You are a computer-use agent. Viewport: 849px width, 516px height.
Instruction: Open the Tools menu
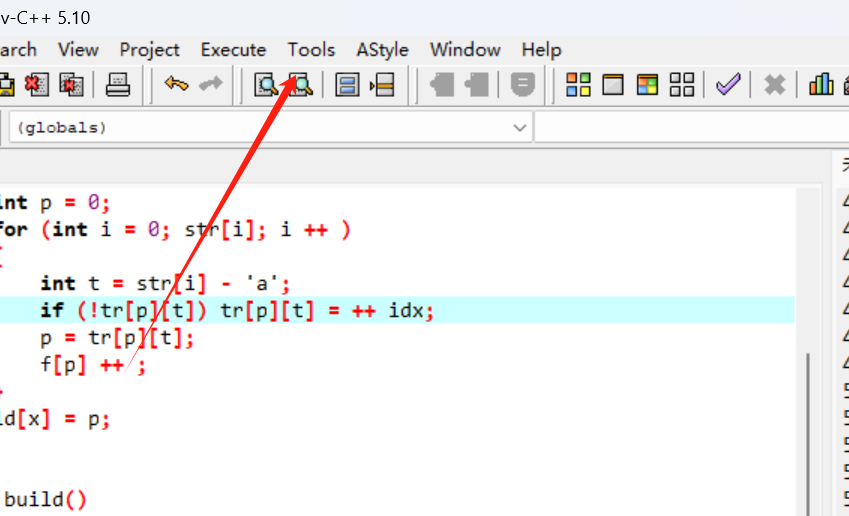click(x=311, y=49)
